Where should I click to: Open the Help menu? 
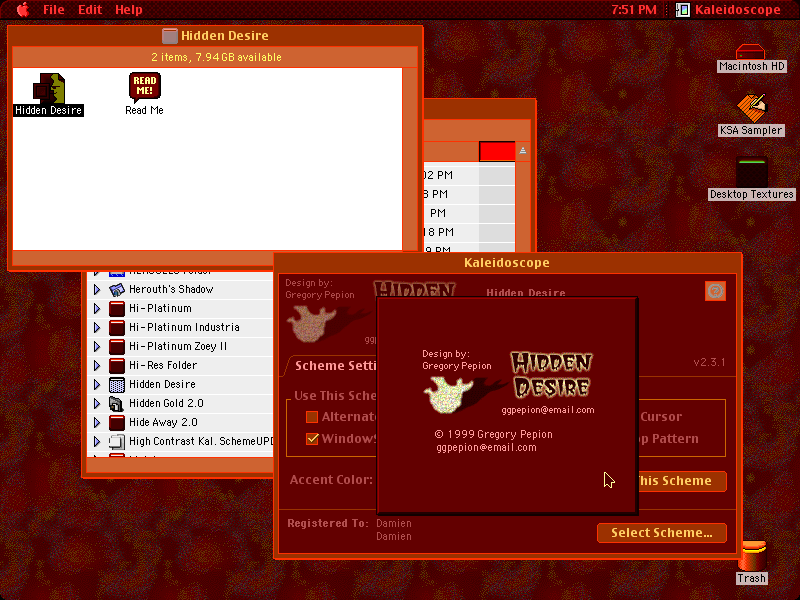point(129,10)
